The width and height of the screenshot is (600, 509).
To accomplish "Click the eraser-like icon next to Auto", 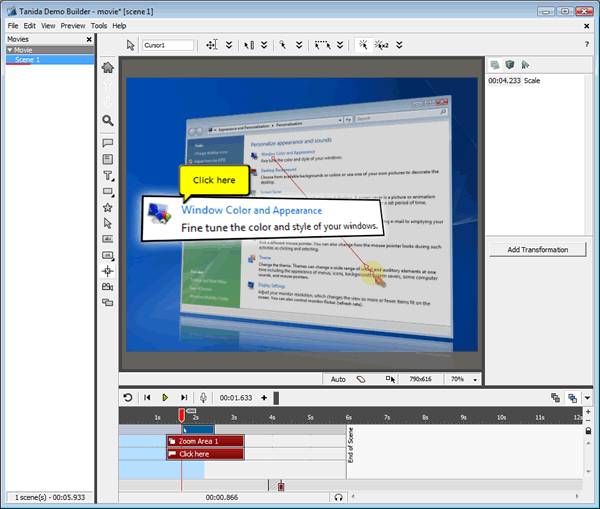I will coord(361,379).
